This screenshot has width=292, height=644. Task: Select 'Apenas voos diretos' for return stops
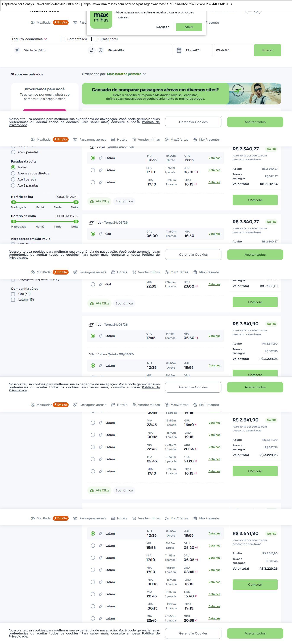click(13, 174)
